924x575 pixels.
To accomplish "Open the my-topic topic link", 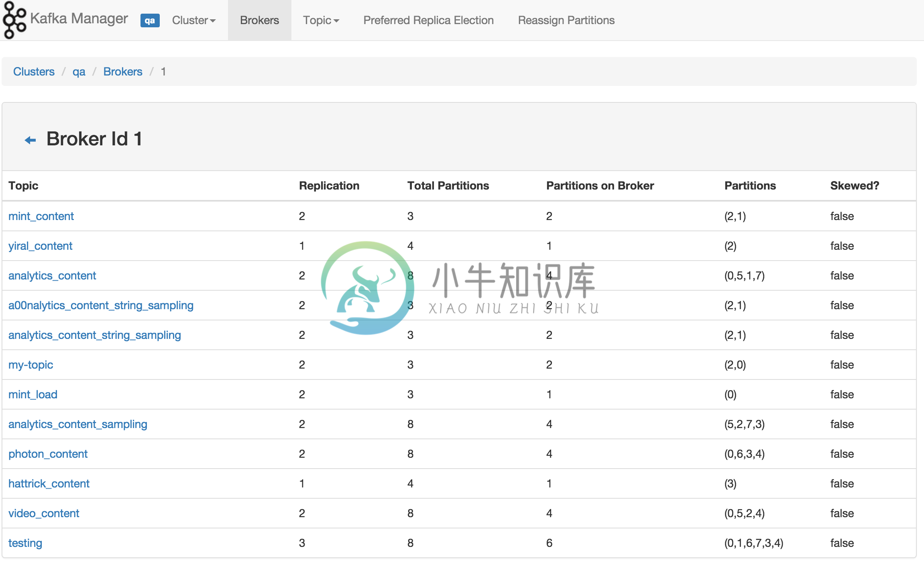I will point(31,365).
